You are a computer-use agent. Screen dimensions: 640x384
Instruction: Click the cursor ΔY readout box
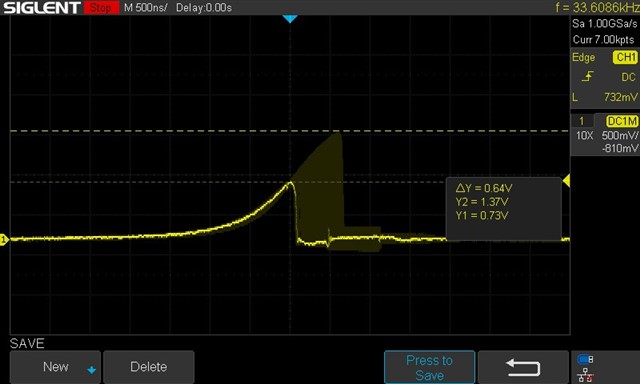(x=504, y=209)
